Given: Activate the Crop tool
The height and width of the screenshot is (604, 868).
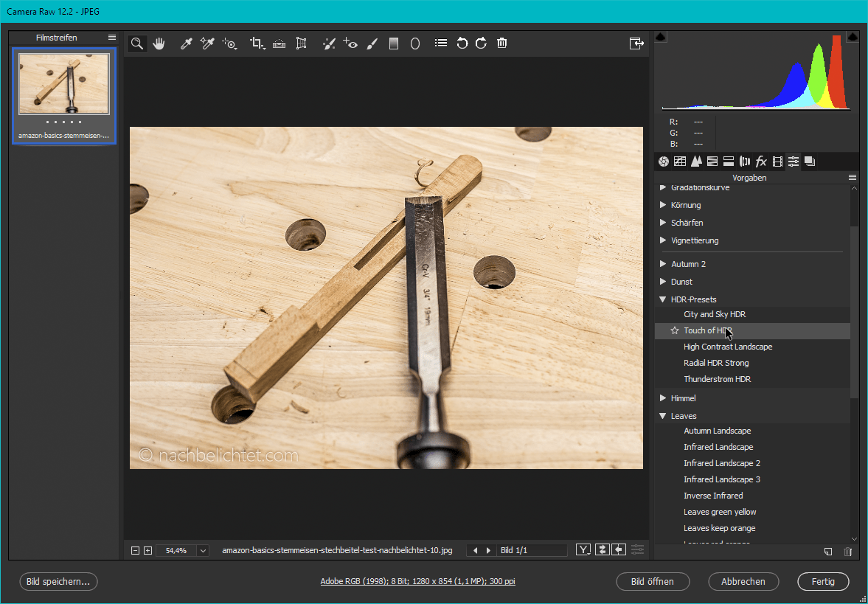Looking at the screenshot, I should (257, 44).
